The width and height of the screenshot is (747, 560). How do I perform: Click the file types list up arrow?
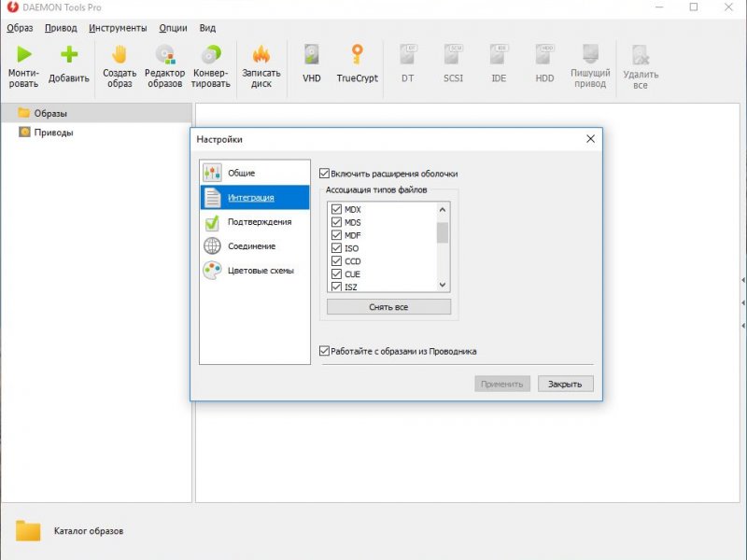(x=443, y=209)
